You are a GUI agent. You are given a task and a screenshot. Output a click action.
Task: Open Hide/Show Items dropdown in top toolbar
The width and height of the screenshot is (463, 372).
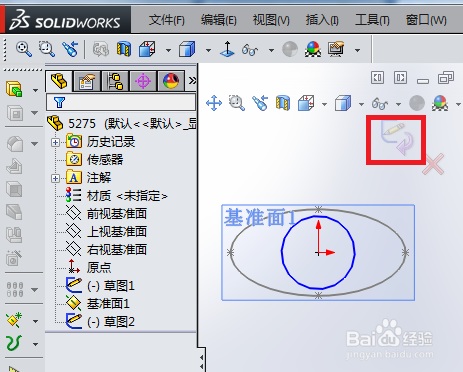(271, 51)
